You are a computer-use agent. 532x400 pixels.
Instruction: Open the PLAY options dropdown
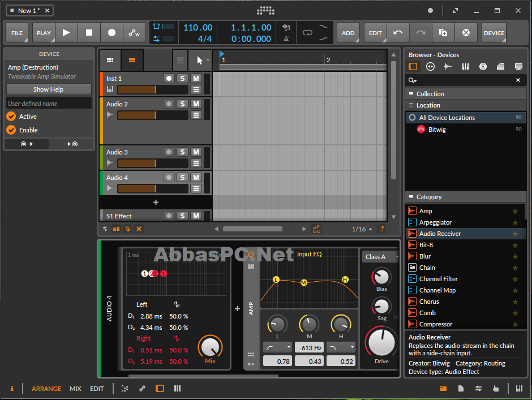point(44,33)
